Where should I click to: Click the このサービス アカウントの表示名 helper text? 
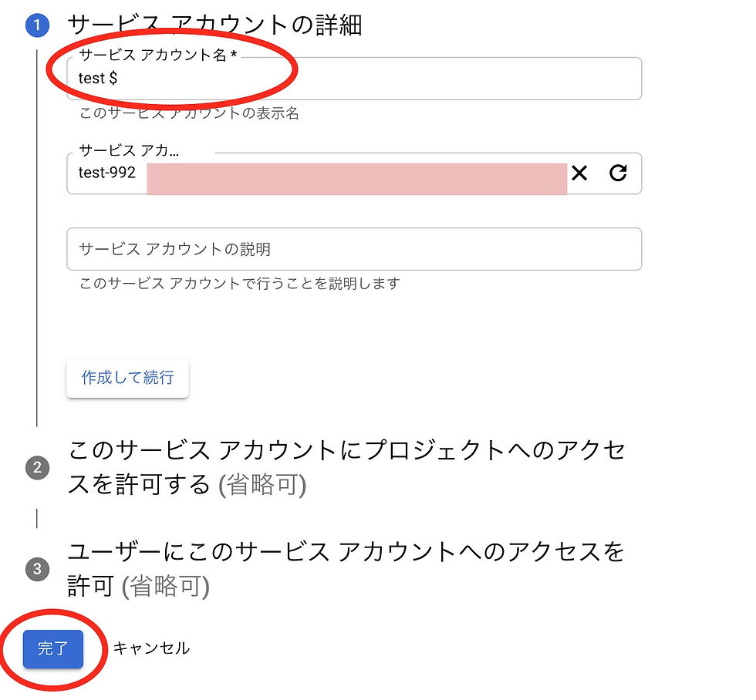[189, 113]
